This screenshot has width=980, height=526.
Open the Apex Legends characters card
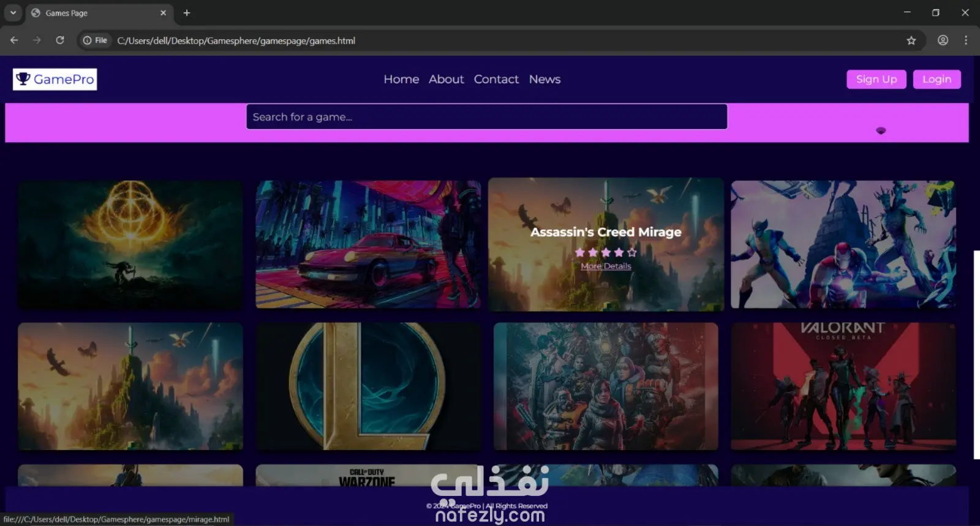[606, 386]
